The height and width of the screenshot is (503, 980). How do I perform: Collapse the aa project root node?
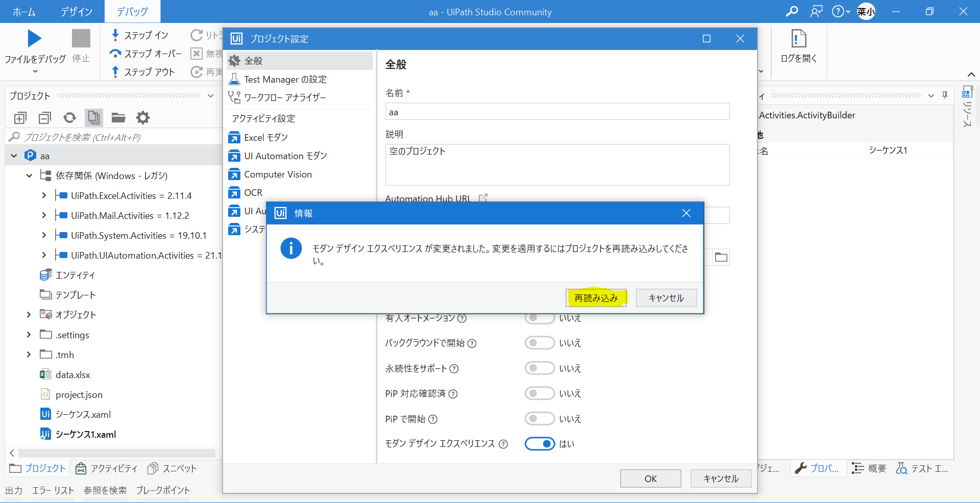[x=14, y=156]
